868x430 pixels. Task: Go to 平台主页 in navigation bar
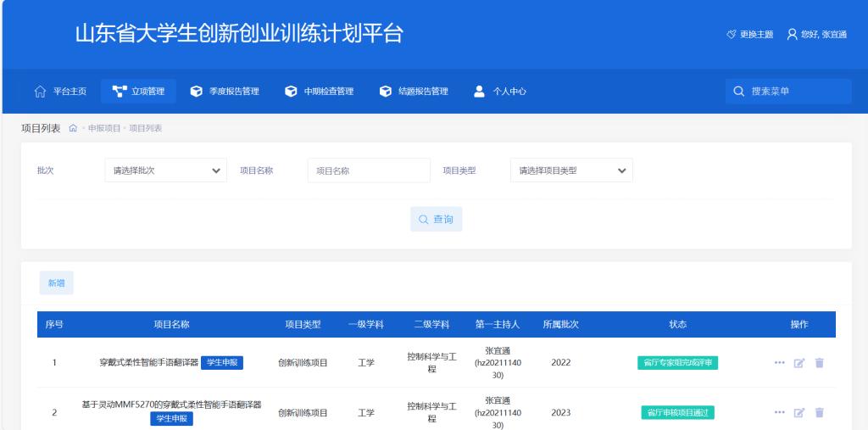(60, 92)
